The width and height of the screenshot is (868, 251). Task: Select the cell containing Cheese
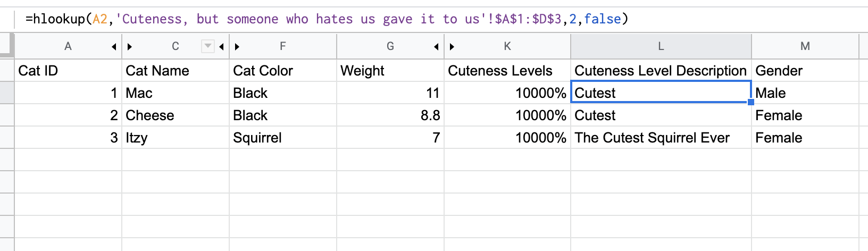pos(176,115)
